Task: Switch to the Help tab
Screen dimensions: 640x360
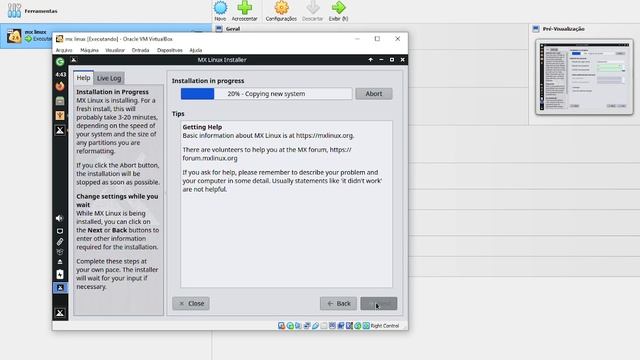Action: point(84,78)
